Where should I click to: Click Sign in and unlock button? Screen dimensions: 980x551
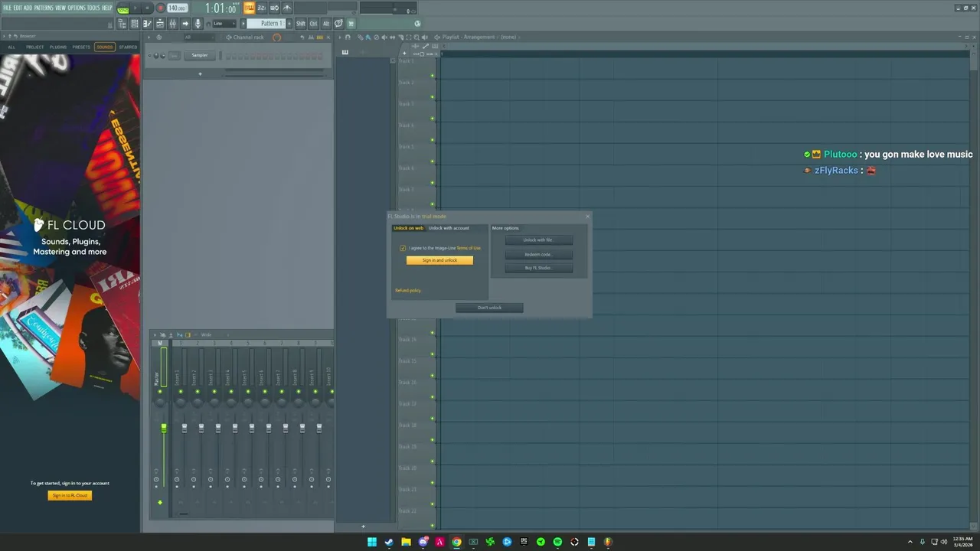[439, 260]
